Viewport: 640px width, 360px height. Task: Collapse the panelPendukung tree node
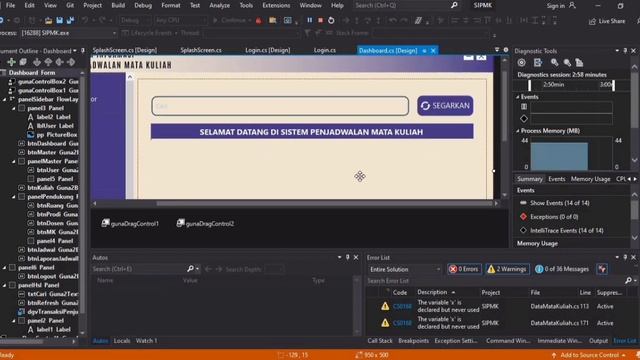pyautogui.click(x=14, y=197)
